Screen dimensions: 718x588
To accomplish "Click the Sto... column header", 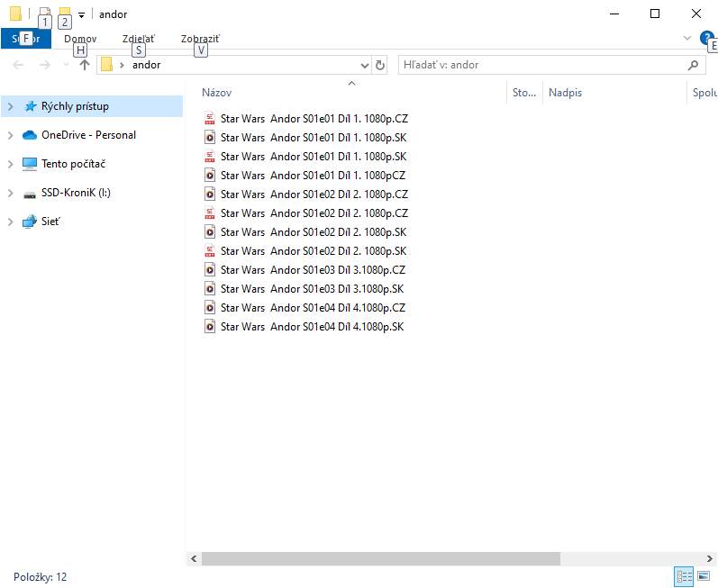I will pyautogui.click(x=524, y=93).
